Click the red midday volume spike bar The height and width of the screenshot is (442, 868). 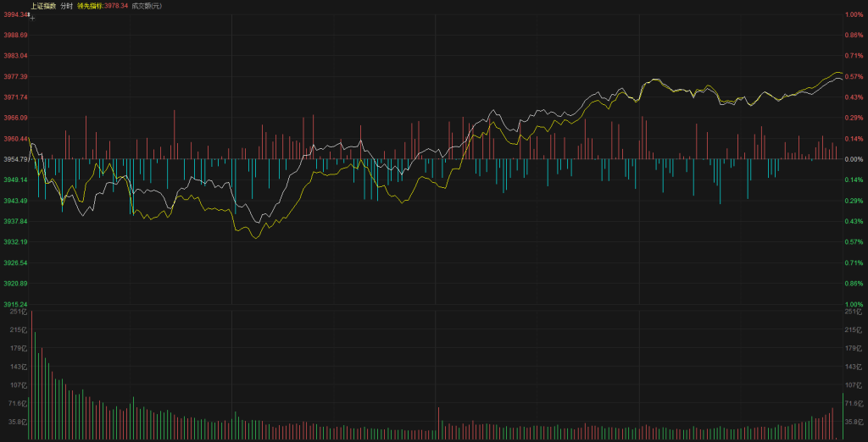tap(438, 423)
